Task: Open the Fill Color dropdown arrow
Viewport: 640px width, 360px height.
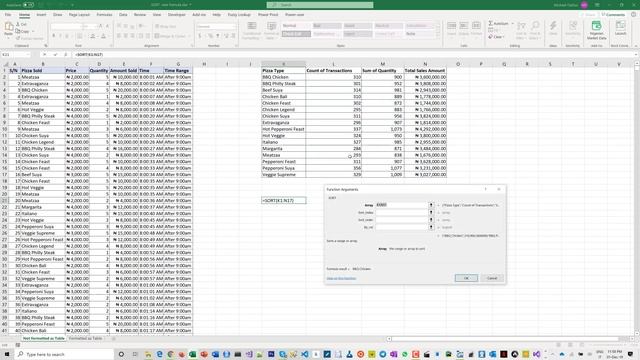Action: coord(97,36)
